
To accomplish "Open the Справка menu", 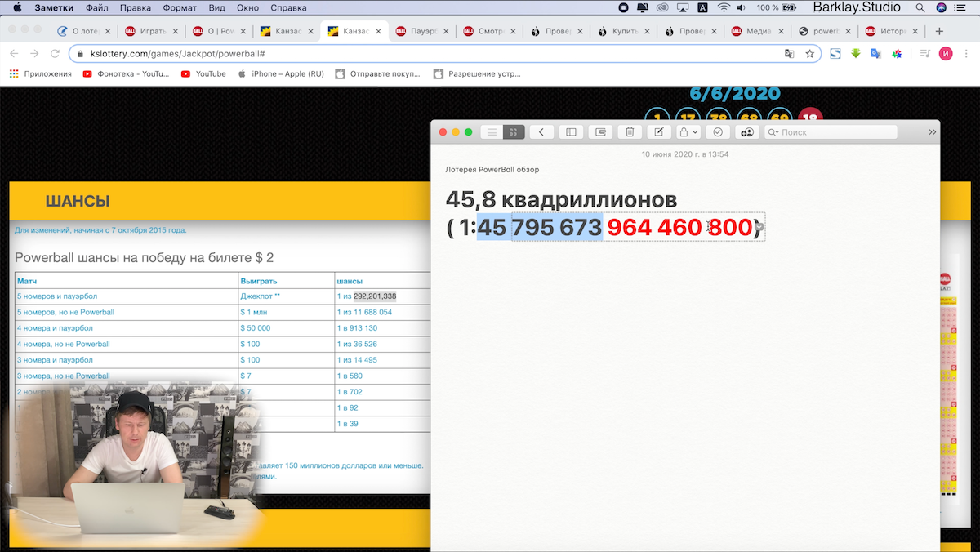I will [x=288, y=7].
